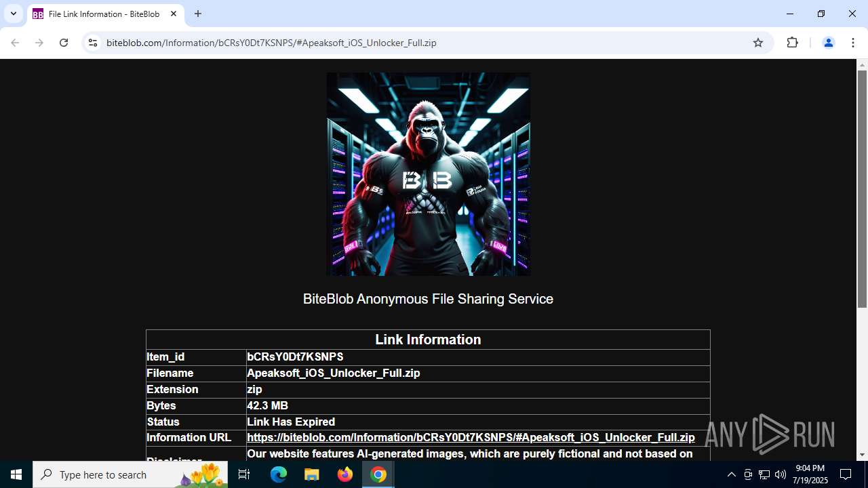Bookmark this page with the star icon
The width and height of the screenshot is (868, 488).
tap(758, 43)
